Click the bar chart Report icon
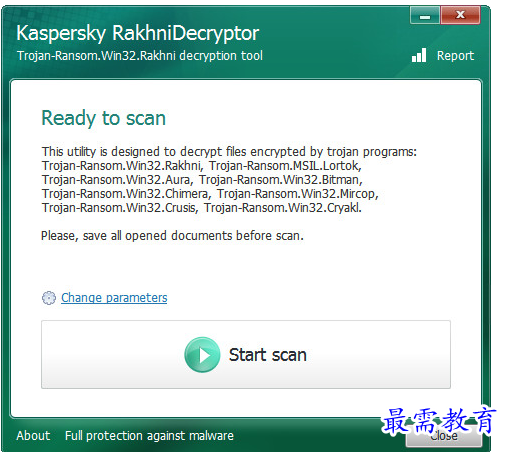Screen dimensions: 505x452 point(419,55)
